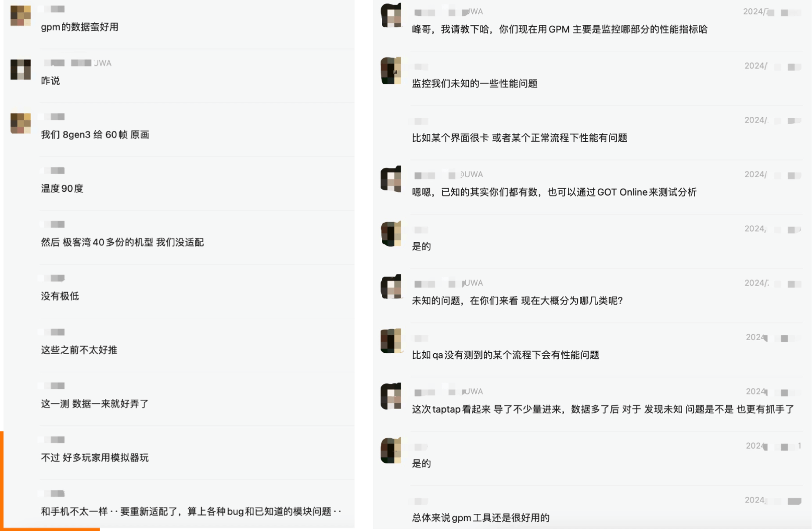
Task: Select message '这一测 数据一来就好弄了'
Action: [x=95, y=404]
